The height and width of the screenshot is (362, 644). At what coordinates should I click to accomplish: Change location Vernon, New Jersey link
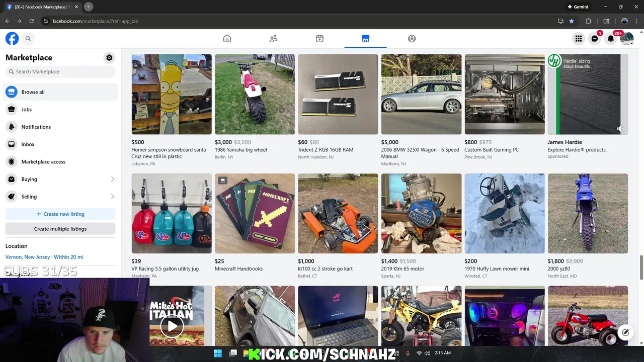click(44, 257)
